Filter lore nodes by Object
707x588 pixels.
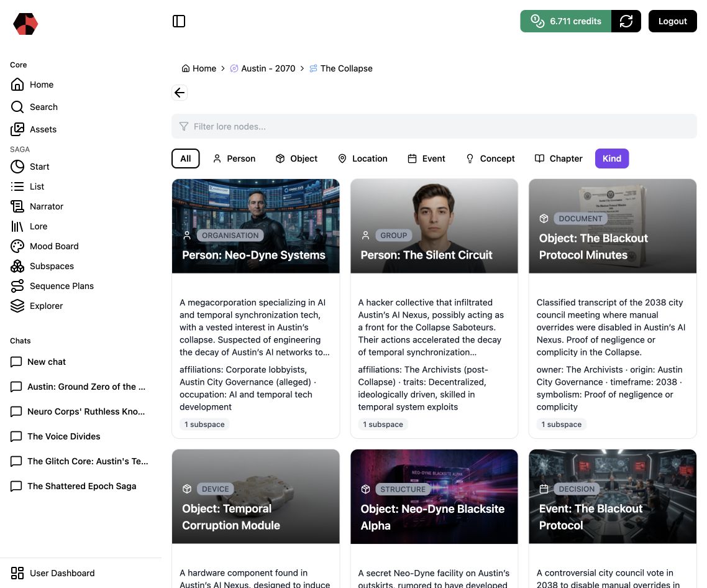click(x=296, y=158)
